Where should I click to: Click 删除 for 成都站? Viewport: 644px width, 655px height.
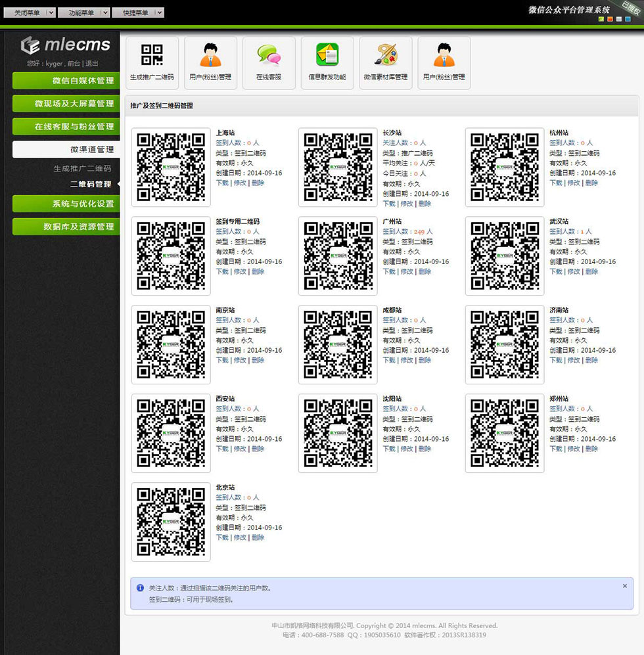pos(425,360)
